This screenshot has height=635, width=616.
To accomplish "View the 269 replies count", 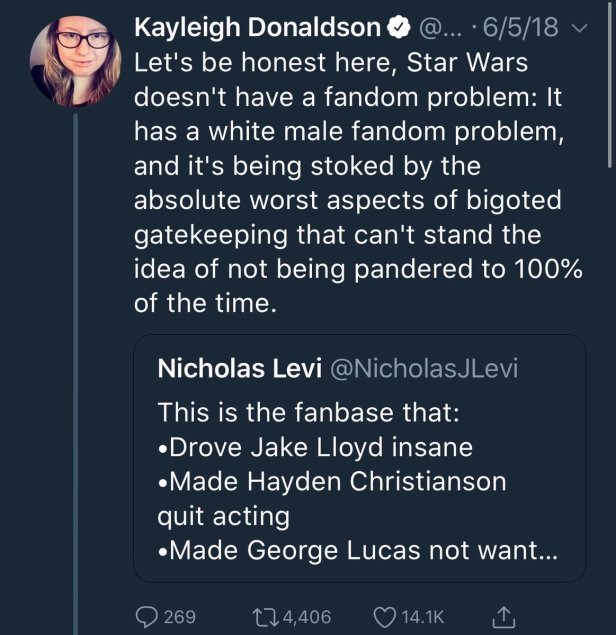I will coord(179,614).
